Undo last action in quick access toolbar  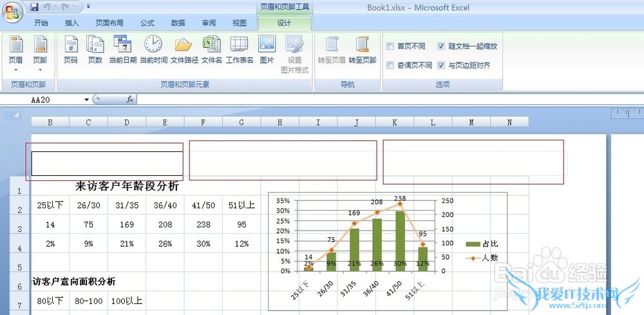coord(46,6)
